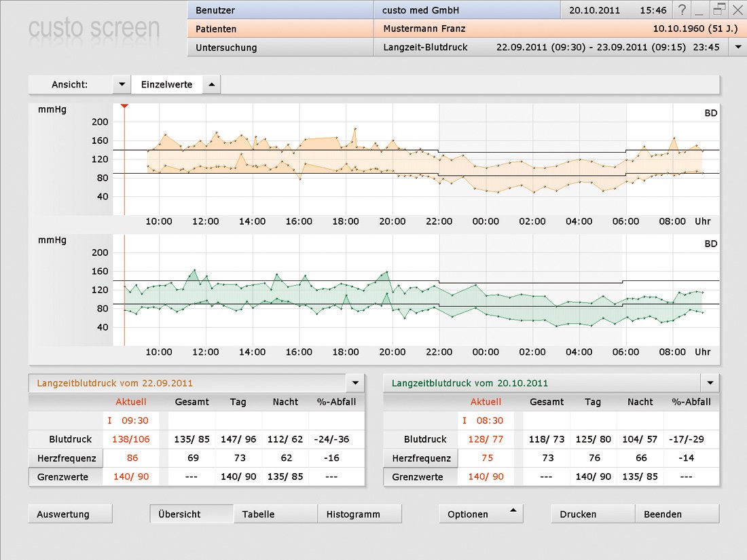
Task: Collapse the Einzelwerte view arrow
Action: [x=211, y=85]
